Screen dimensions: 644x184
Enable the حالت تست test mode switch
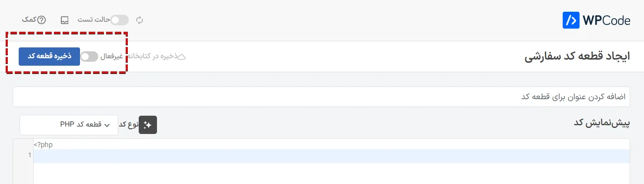pos(119,20)
